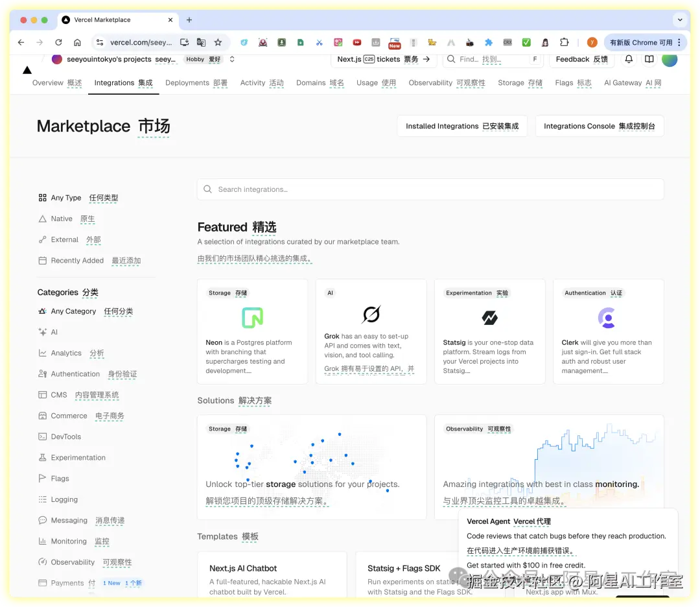The width and height of the screenshot is (700, 607).
Task: Open a new browser tab
Action: click(189, 19)
